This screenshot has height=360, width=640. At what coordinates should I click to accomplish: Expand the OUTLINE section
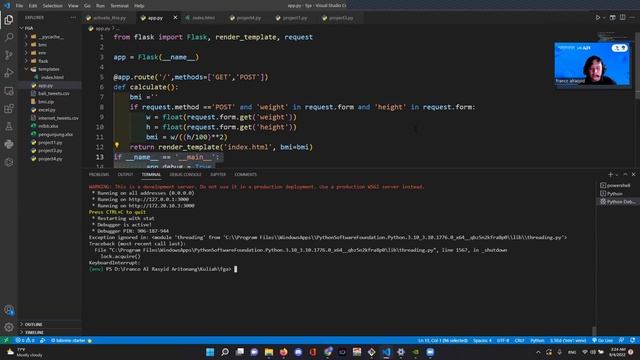pyautogui.click(x=33, y=324)
